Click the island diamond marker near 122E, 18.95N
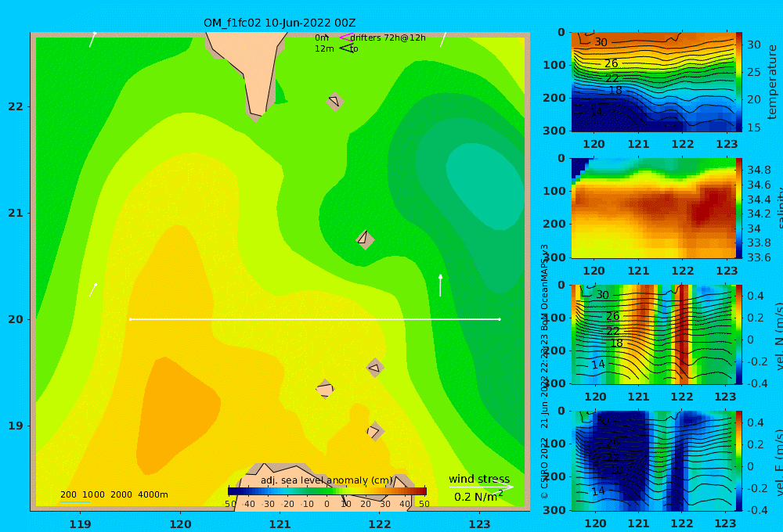This screenshot has height=532, width=783. tap(375, 431)
